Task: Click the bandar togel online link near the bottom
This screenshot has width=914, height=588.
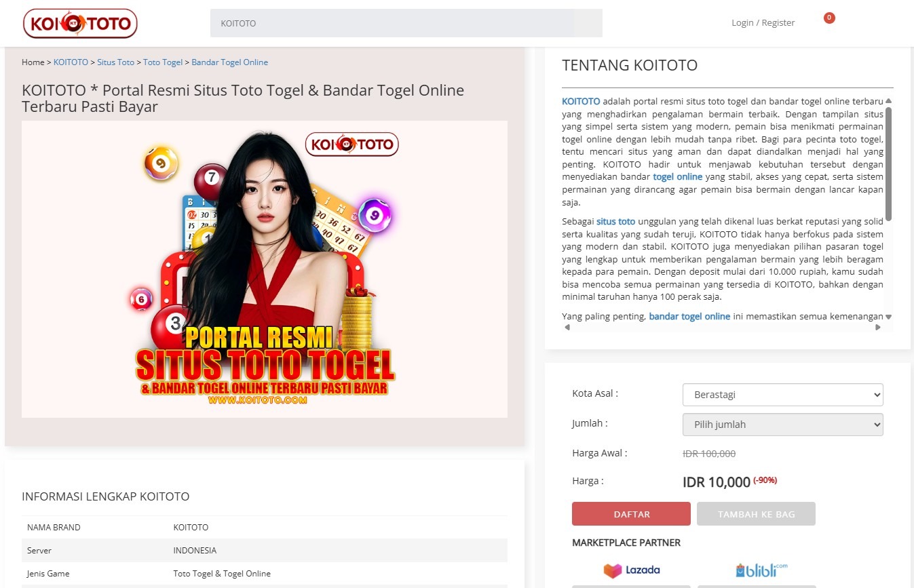Action: 689,316
